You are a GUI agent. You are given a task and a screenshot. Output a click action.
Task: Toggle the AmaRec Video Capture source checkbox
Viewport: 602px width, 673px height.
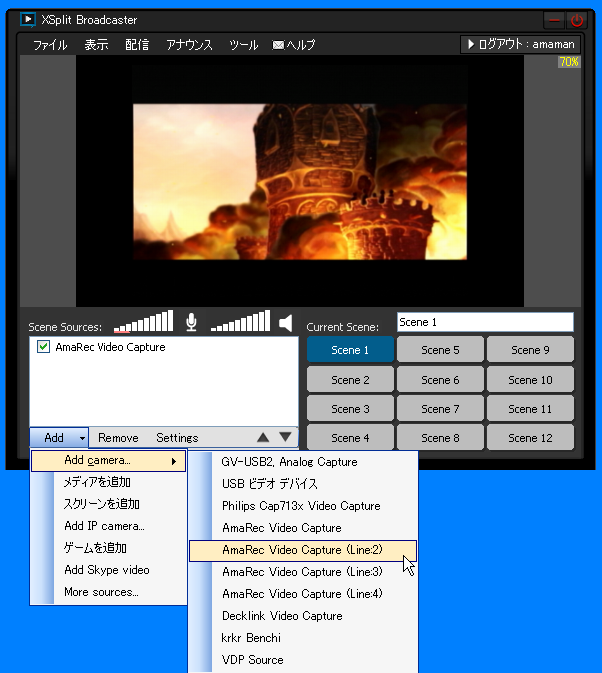[x=43, y=347]
